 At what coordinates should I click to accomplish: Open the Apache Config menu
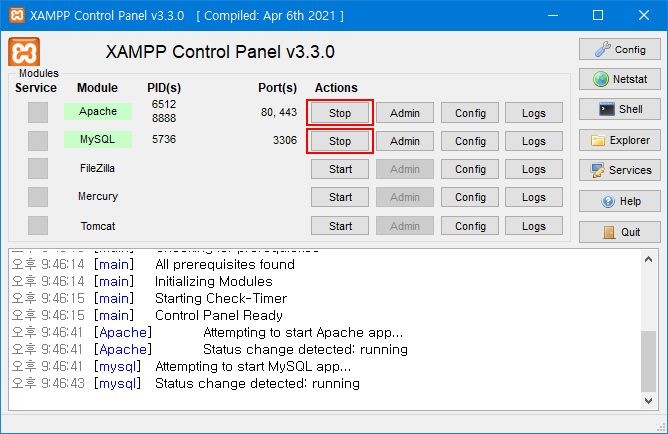(470, 113)
